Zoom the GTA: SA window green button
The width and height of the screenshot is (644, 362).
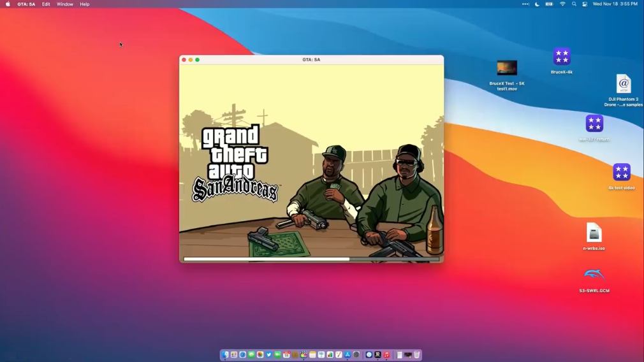coord(198,60)
